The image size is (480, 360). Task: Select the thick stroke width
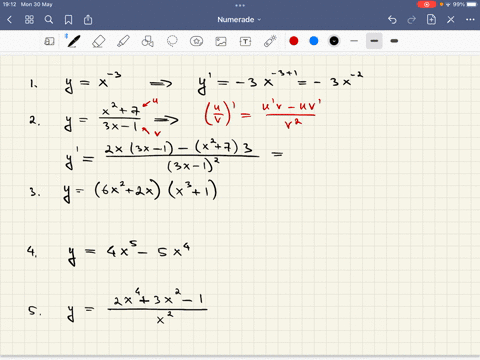click(394, 41)
